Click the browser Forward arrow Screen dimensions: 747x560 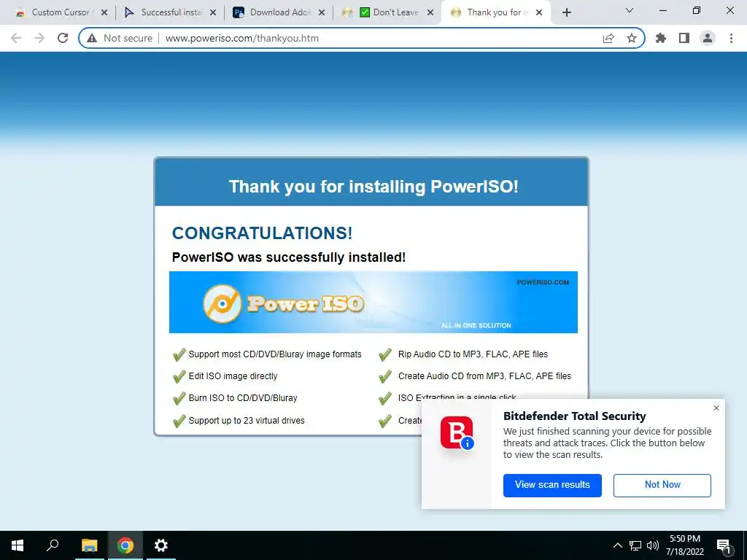[x=39, y=38]
